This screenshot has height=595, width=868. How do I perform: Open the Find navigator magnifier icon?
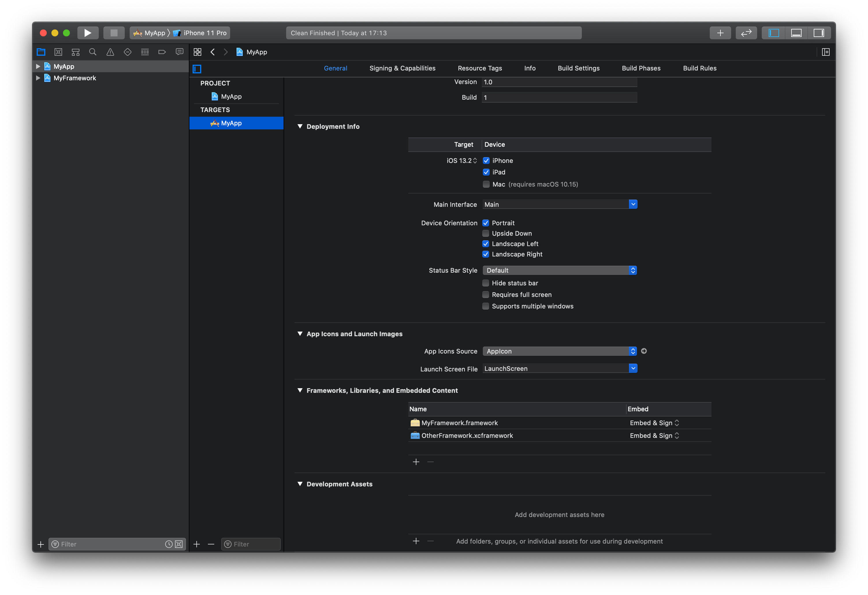point(93,52)
